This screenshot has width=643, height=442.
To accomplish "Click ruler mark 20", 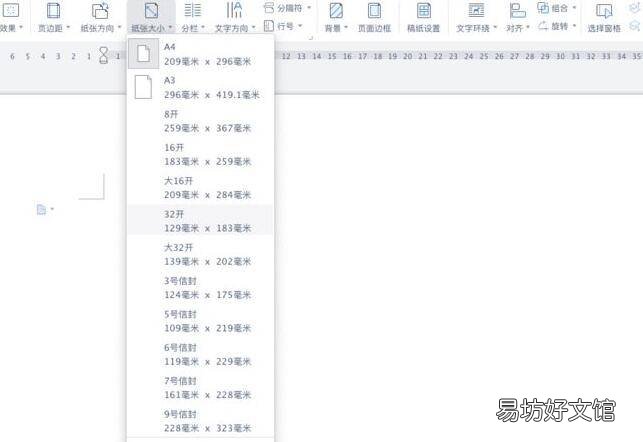I will coord(408,56).
